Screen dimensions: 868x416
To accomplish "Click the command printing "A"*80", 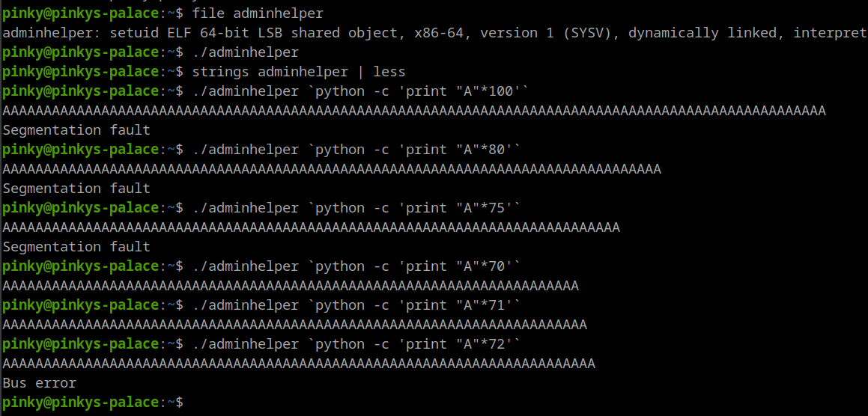I will tap(356, 150).
